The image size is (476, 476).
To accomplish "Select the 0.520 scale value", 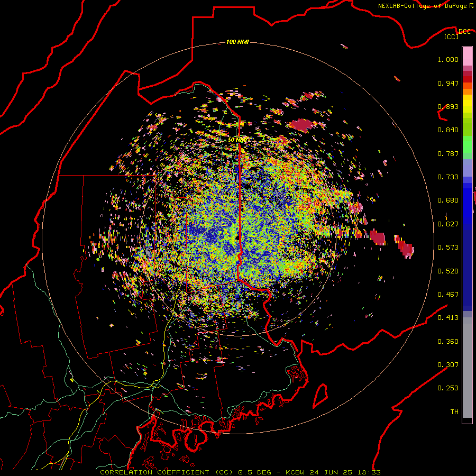I will pos(448,271).
